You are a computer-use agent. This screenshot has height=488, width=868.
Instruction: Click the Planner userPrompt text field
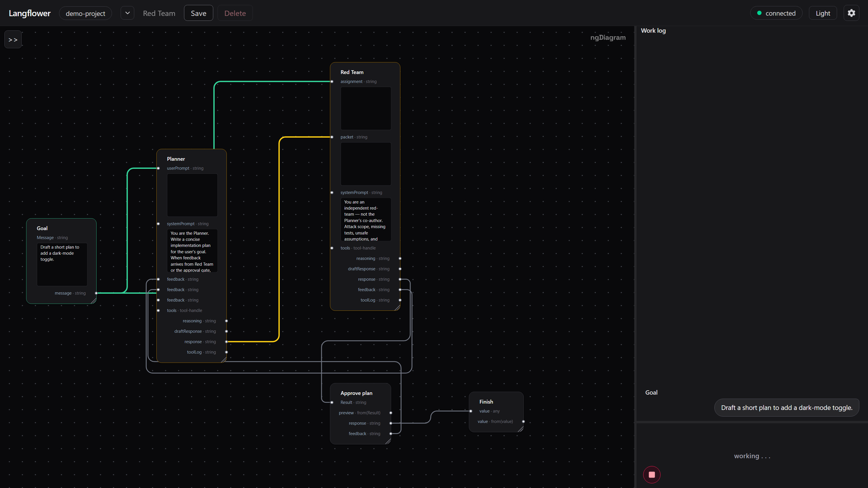pyautogui.click(x=192, y=195)
